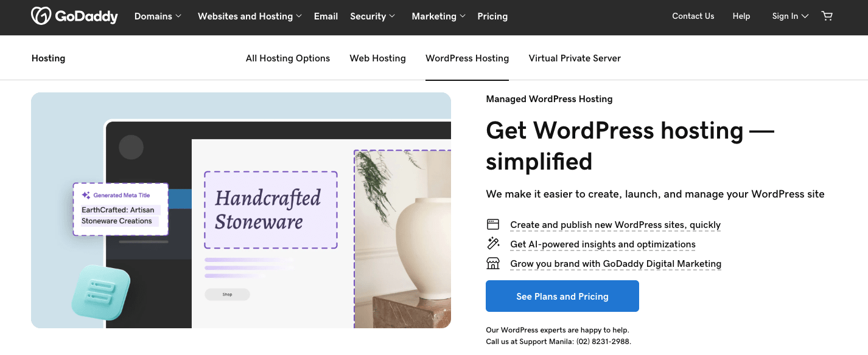Click the sparkle icon next to Generated Meta Title

tap(86, 195)
